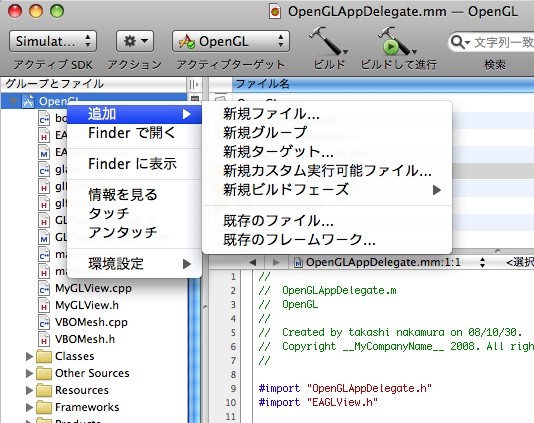Open the Action gear menu
The width and height of the screenshot is (534, 423).
(135, 41)
